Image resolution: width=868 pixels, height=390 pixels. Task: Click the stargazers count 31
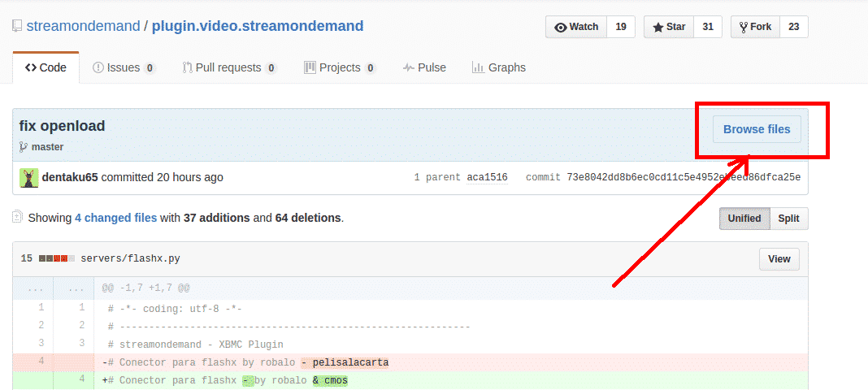pyautogui.click(x=707, y=27)
